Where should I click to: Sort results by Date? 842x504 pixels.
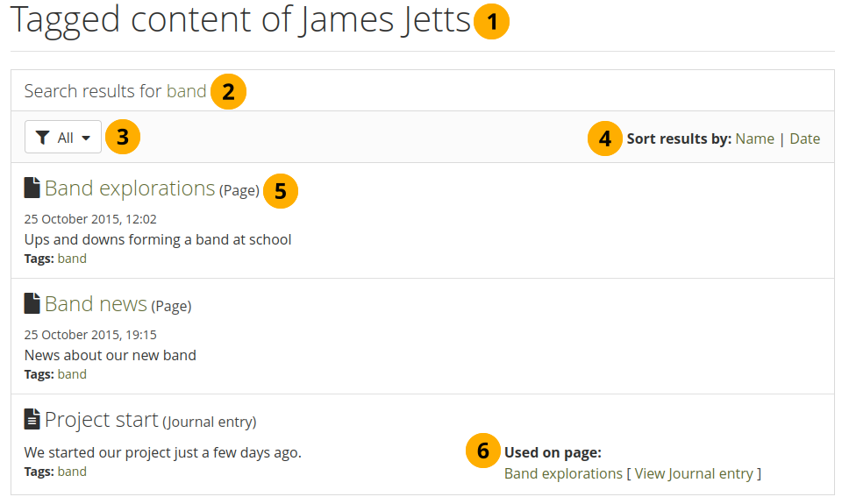[x=804, y=138]
